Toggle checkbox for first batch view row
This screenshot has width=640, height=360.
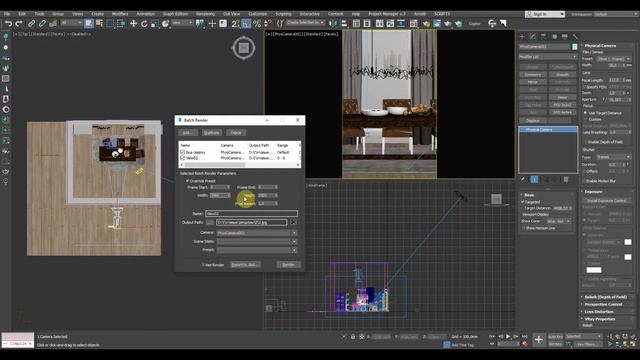182,152
